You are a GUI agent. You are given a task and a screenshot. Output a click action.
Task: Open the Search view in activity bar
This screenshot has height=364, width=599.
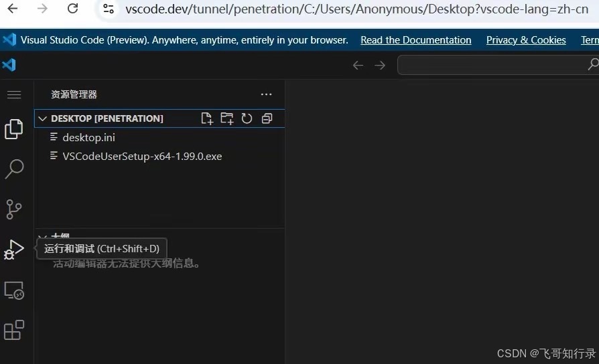[x=14, y=169]
